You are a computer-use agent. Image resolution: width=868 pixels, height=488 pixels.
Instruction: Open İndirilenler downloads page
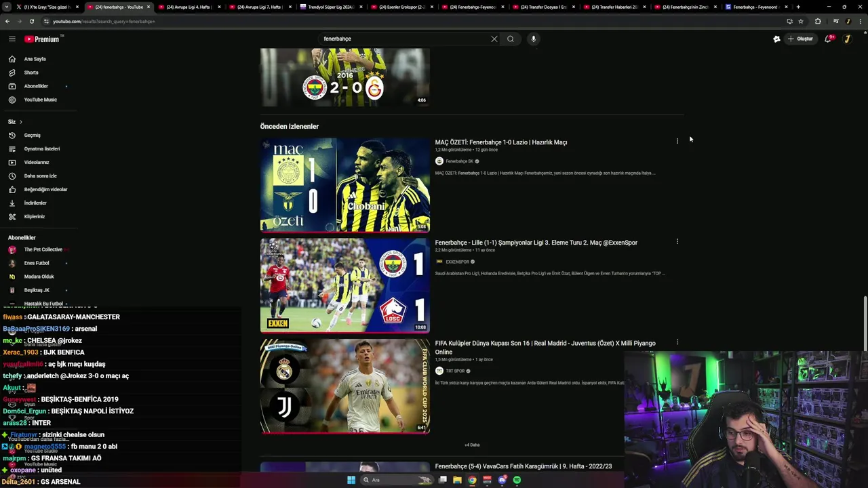click(35, 203)
